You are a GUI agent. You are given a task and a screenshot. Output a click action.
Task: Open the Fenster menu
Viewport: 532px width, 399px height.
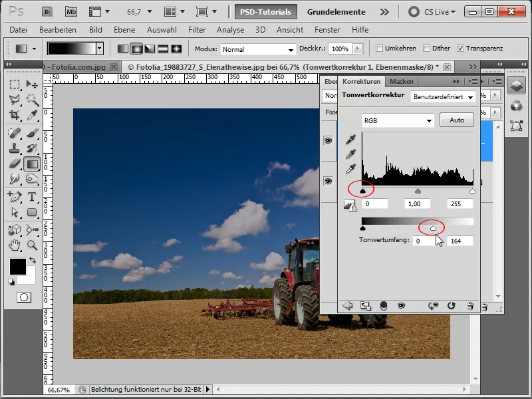point(327,30)
